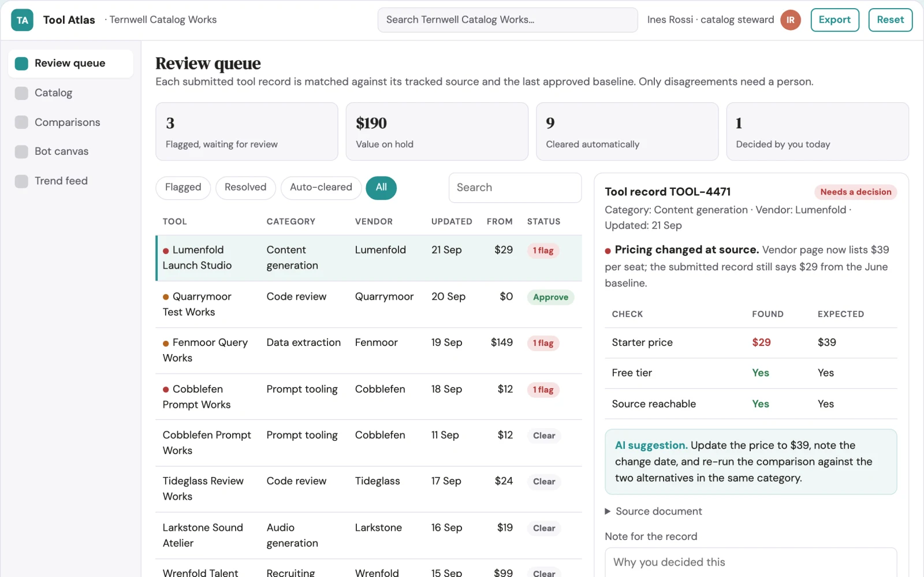The width and height of the screenshot is (924, 577).
Task: Open the Tideglass Review Works record
Action: 368,489
